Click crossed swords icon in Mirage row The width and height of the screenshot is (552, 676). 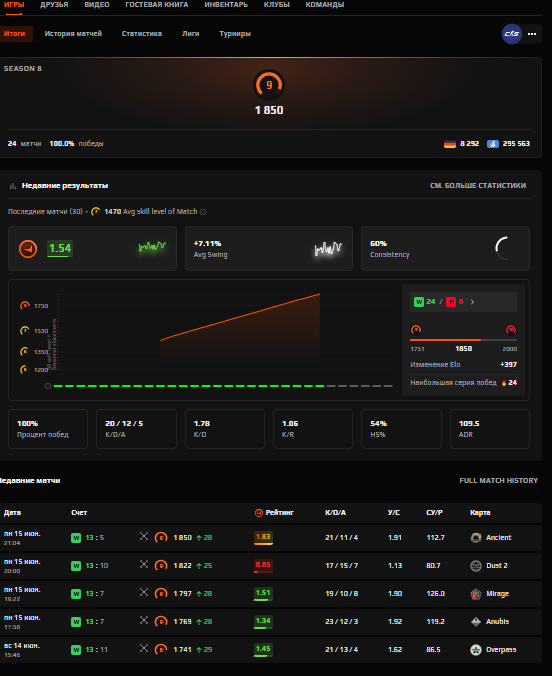pos(144,592)
